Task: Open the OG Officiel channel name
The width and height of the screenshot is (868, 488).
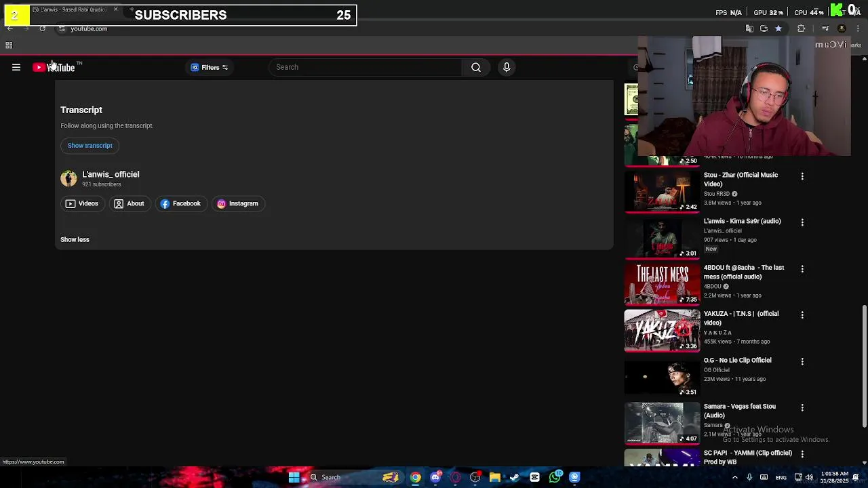Action: pos(717,370)
